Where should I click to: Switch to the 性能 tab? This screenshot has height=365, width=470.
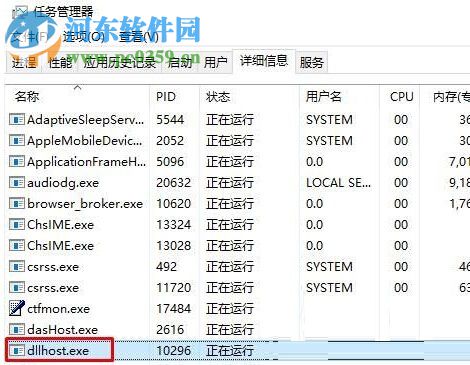click(x=60, y=62)
